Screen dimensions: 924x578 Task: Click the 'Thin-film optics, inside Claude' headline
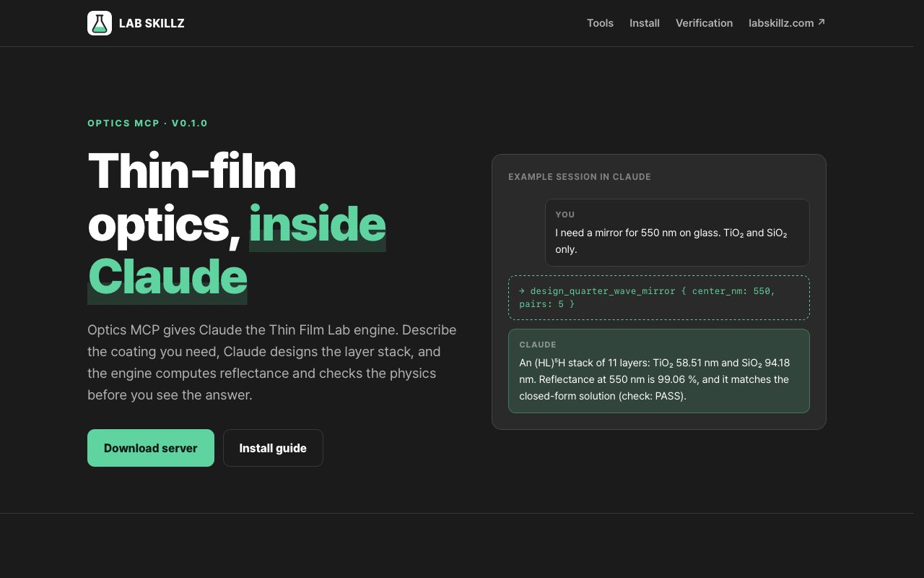click(x=237, y=224)
